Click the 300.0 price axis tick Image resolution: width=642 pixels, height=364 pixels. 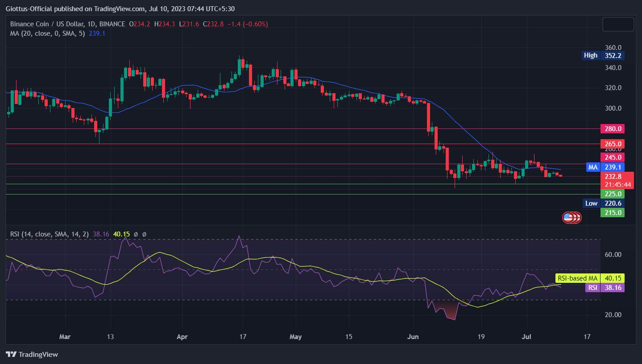[x=613, y=108]
